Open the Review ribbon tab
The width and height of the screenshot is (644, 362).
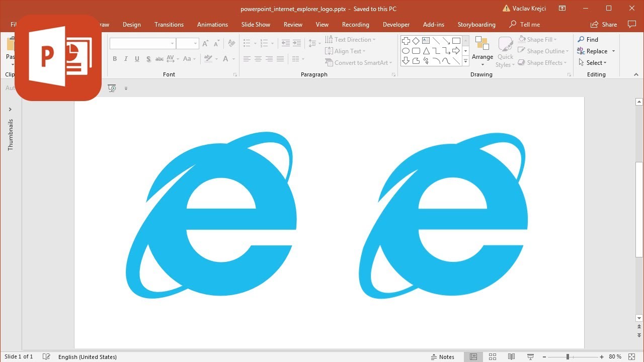pyautogui.click(x=293, y=24)
